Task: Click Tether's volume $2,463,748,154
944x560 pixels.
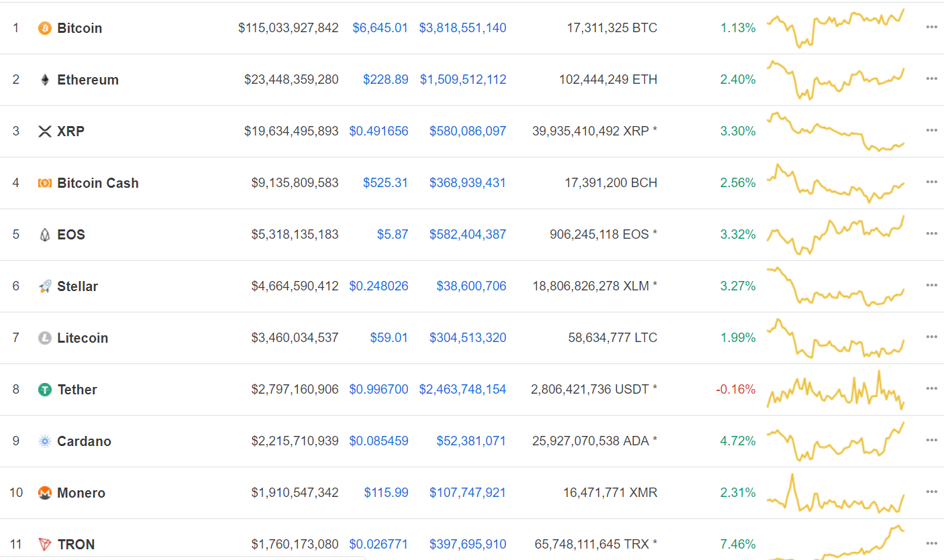Action: [463, 390]
